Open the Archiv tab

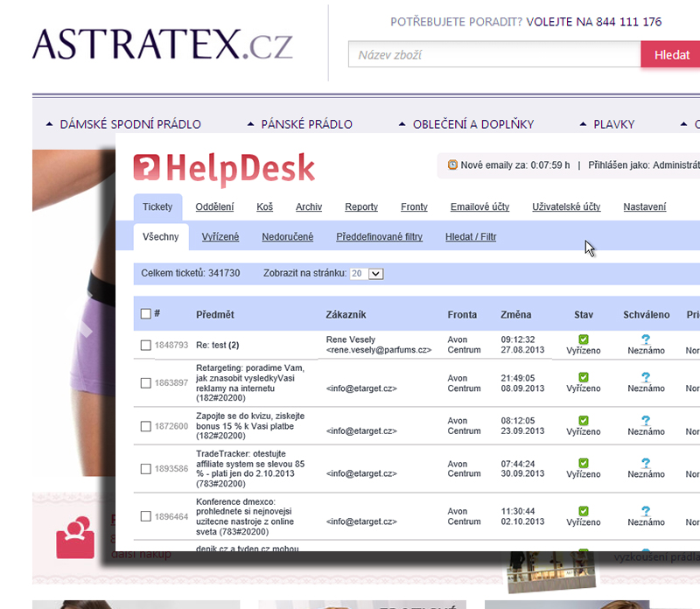[309, 206]
